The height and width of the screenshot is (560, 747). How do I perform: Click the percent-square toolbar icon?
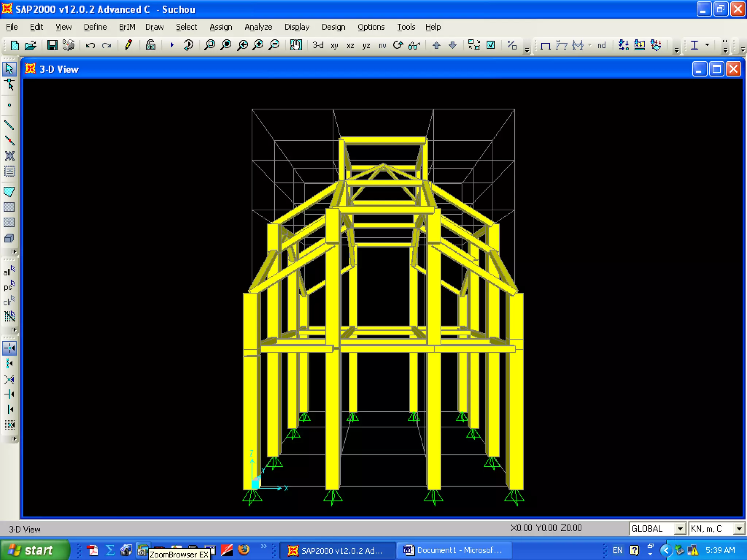click(x=512, y=45)
